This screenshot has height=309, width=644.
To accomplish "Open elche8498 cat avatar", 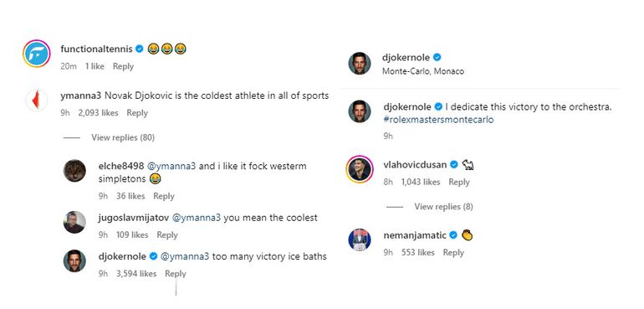I will (74, 171).
